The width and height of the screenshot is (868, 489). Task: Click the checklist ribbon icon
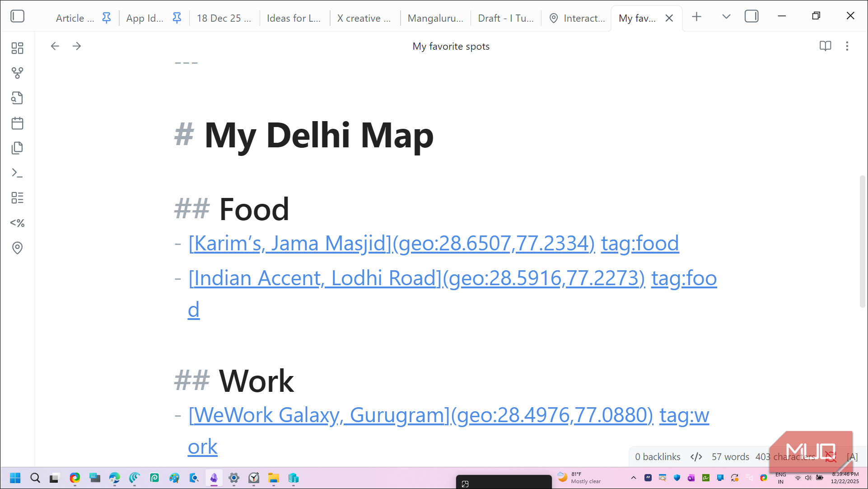[17, 197]
